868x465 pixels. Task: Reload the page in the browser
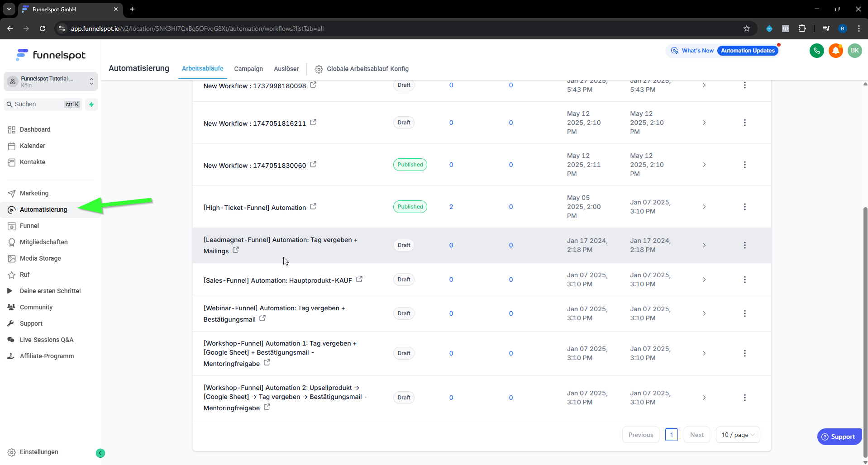[43, 28]
